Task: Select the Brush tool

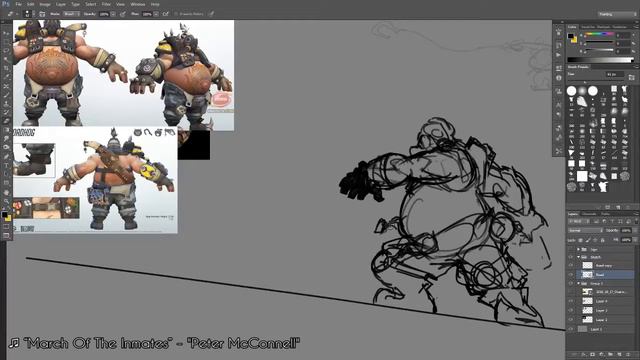Action: tap(6, 95)
